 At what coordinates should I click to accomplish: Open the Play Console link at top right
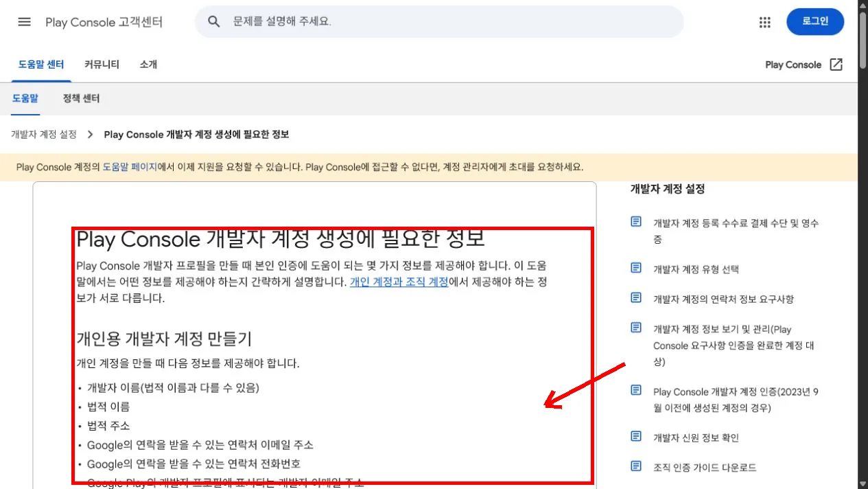pos(793,65)
